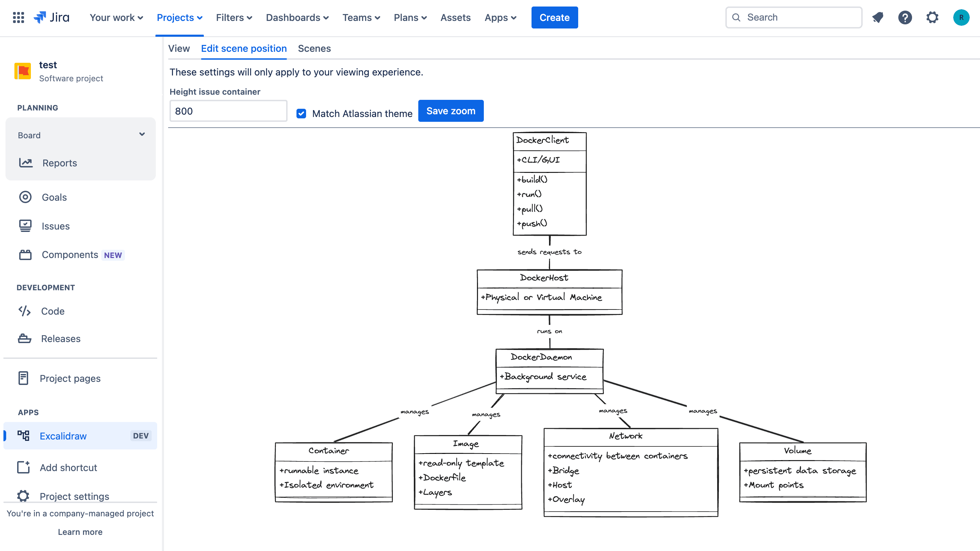This screenshot has height=551, width=980.
Task: Click the Reports chart icon
Action: 26,163
